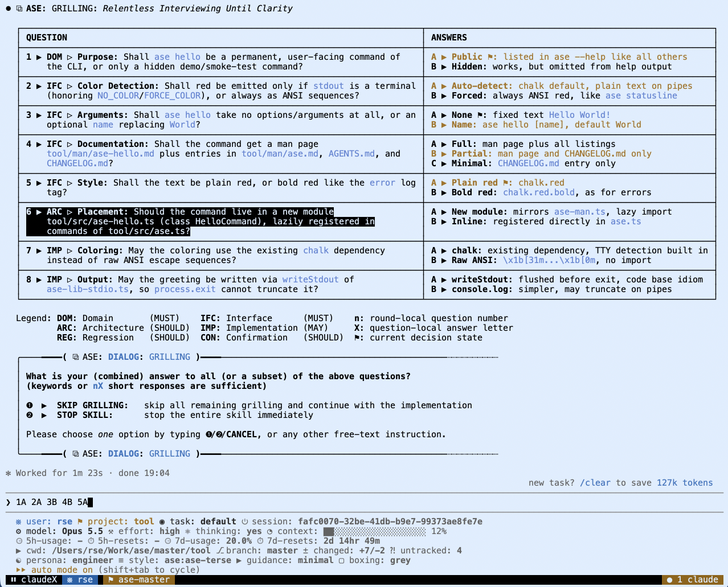The image size is (728, 587).
Task: Click answer B Hidden for question 1
Action: 551,67
